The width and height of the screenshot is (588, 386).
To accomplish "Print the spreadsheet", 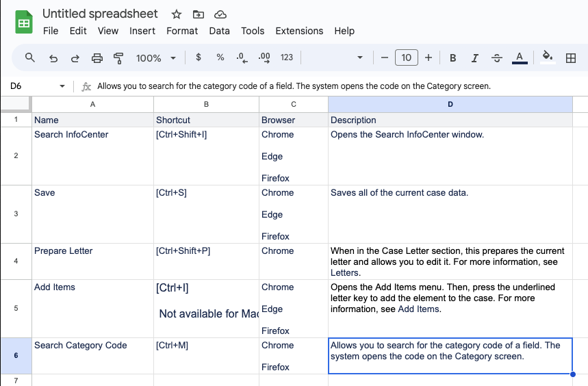I will (97, 58).
